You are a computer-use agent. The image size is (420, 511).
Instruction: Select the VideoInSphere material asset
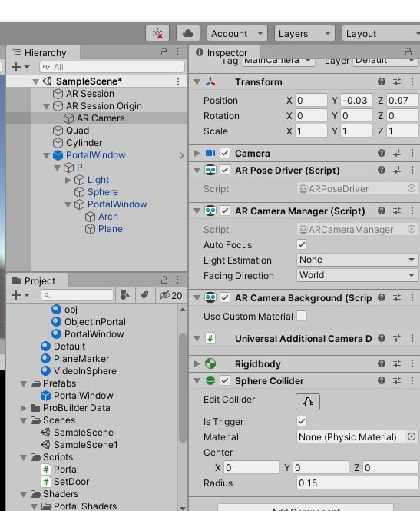[85, 371]
